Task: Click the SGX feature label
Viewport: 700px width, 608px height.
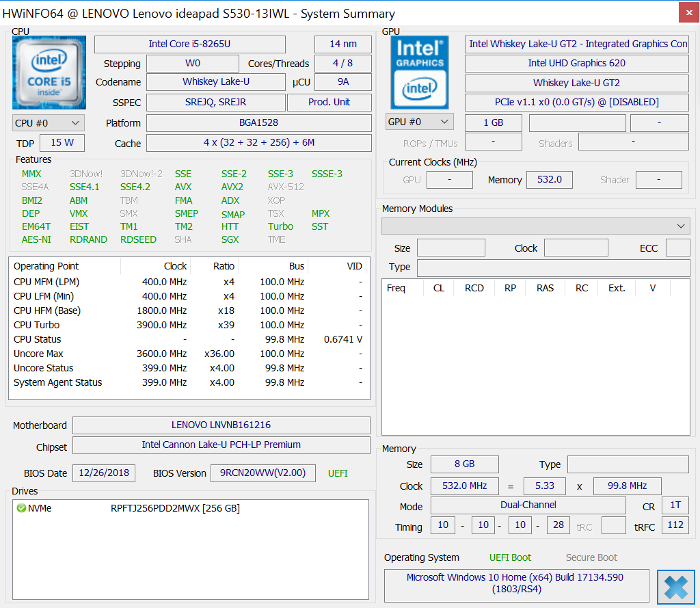Action: tap(230, 239)
